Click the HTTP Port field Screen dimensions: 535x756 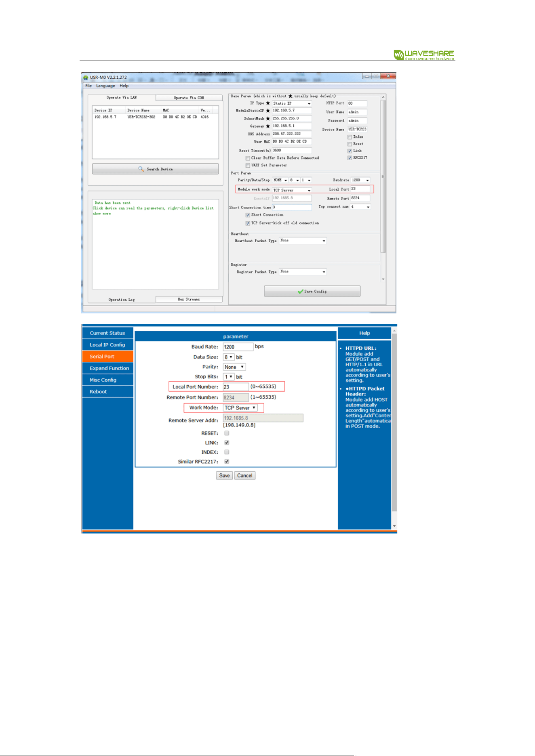coord(357,103)
